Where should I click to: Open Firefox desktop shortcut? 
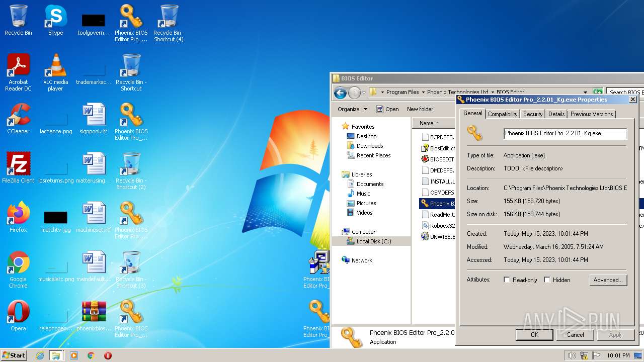18,217
